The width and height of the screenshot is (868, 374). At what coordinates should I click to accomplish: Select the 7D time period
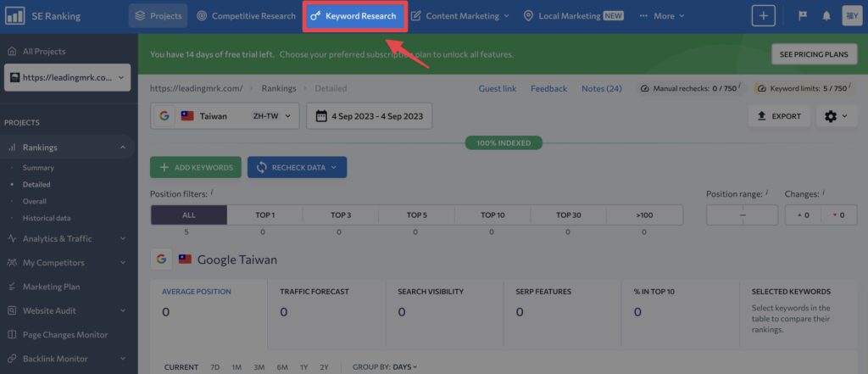tap(214, 367)
